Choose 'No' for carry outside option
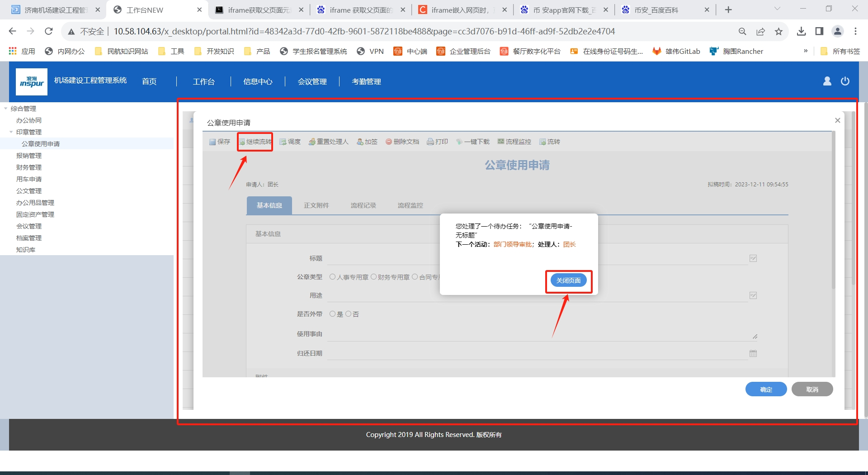This screenshot has height=475, width=868. click(x=349, y=314)
